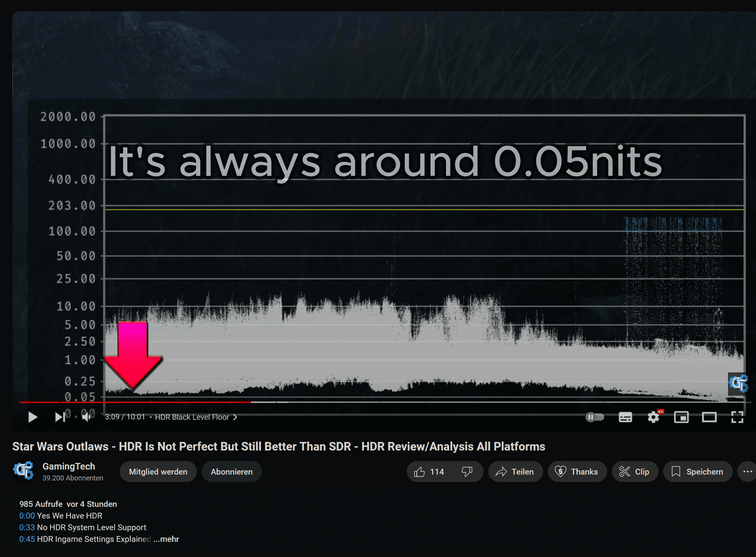Click the GamingTech watermark on the video
This screenshot has width=756, height=557.
pos(738,384)
